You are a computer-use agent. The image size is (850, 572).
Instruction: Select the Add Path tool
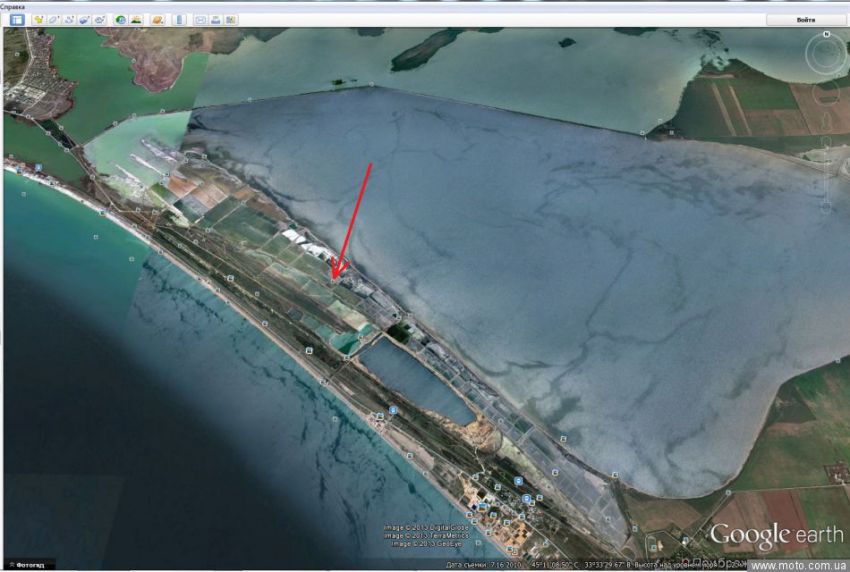coord(69,20)
